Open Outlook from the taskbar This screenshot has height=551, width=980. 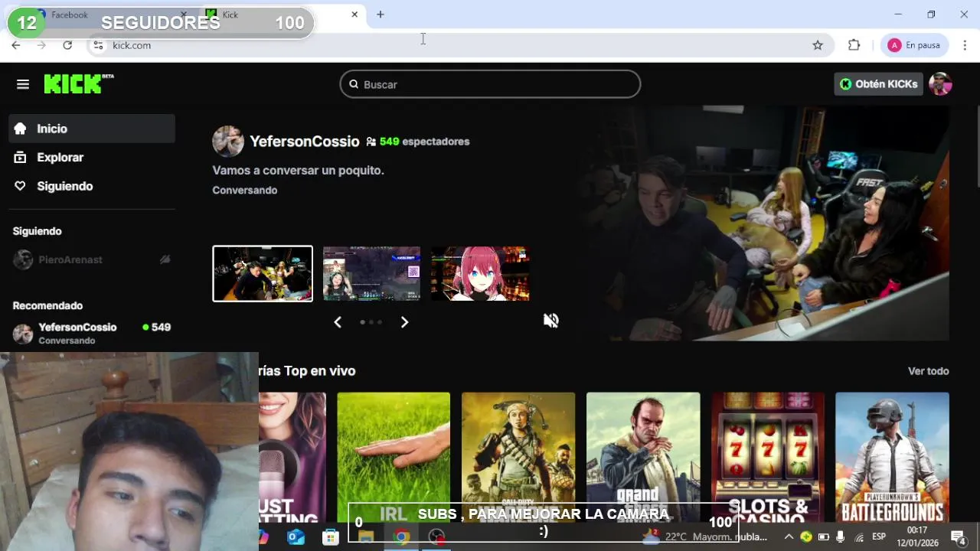click(296, 537)
